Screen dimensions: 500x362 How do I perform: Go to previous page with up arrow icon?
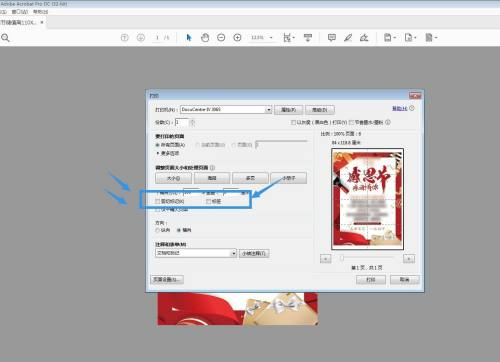point(124,38)
